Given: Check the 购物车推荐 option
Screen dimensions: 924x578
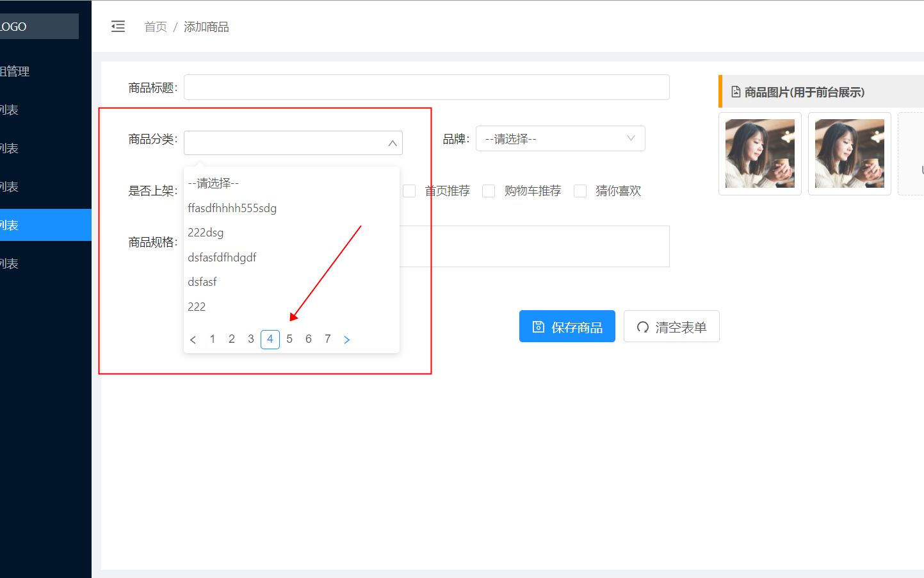Looking at the screenshot, I should coord(489,190).
